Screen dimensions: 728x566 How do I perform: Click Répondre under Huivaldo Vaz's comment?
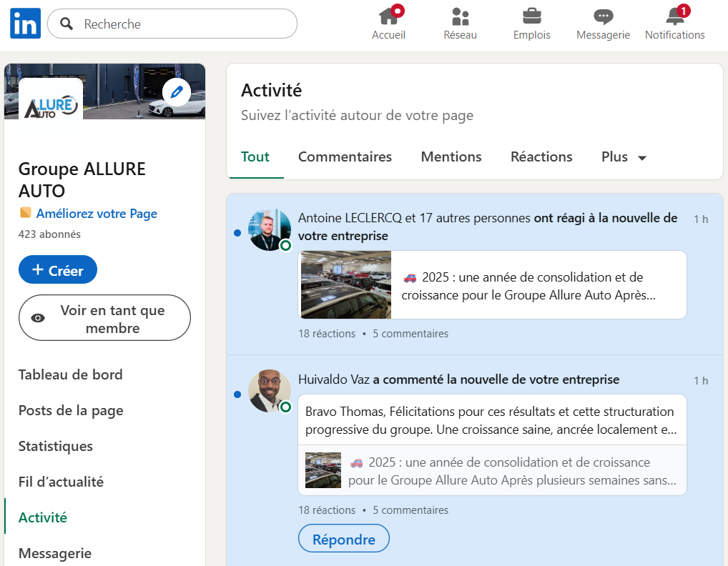coord(343,539)
